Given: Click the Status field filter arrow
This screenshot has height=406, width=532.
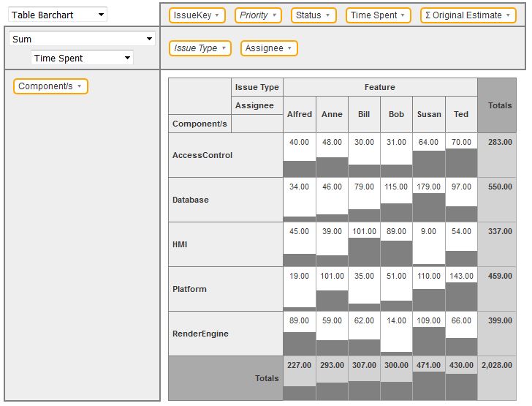Looking at the screenshot, I should [x=327, y=15].
